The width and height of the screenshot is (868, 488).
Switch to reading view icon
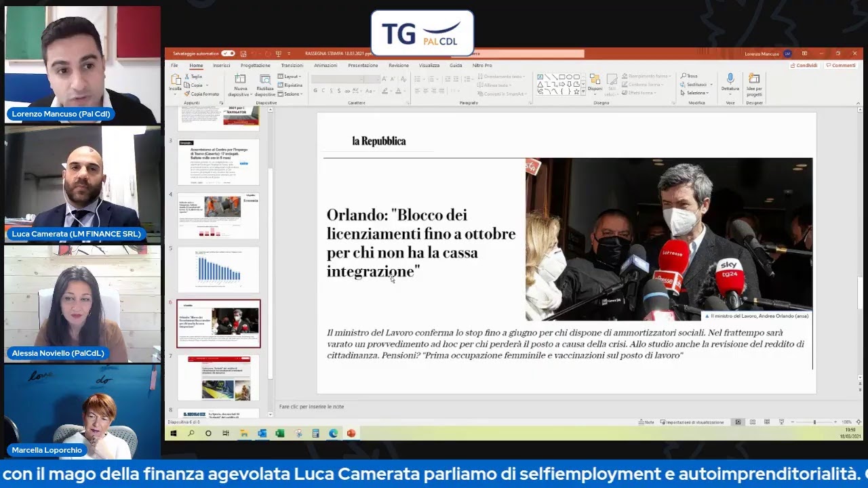(x=767, y=422)
